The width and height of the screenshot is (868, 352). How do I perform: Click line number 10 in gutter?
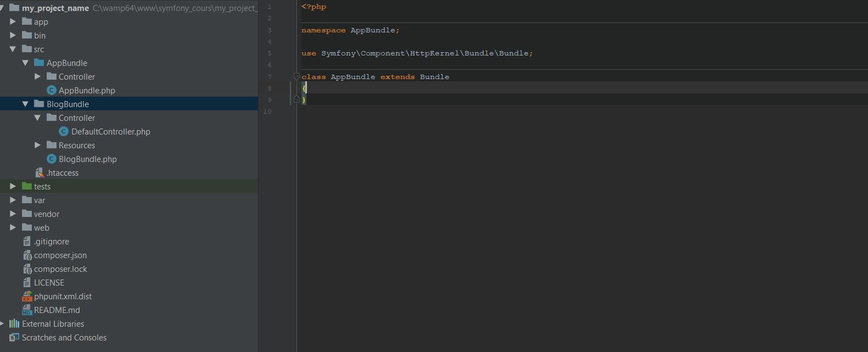(267, 111)
